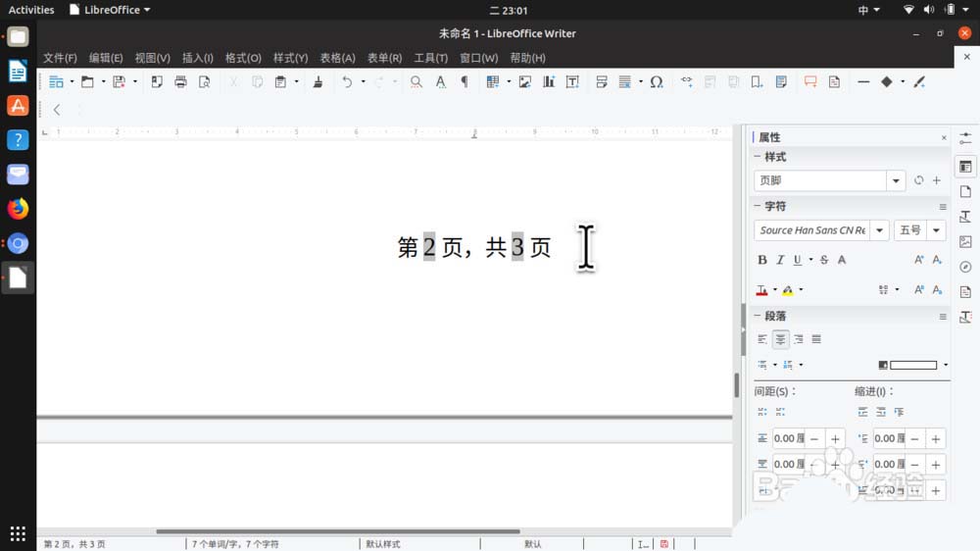Toggle Formatting Marks pilcrow icon
This screenshot has width=980, height=551.
(465, 82)
